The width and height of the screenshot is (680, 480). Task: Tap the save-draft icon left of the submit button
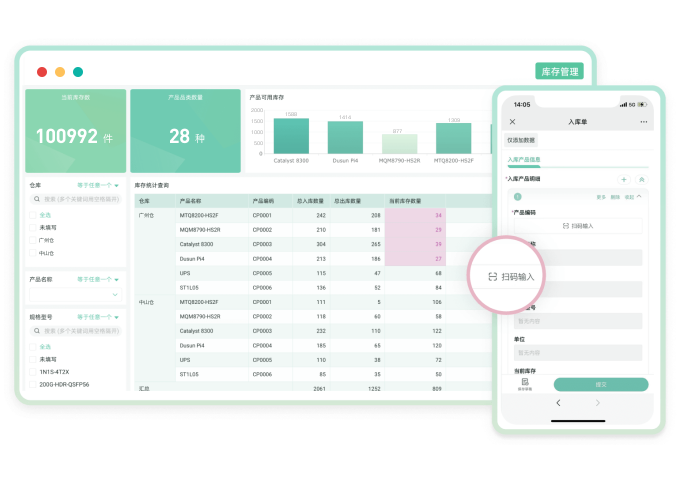tap(524, 384)
